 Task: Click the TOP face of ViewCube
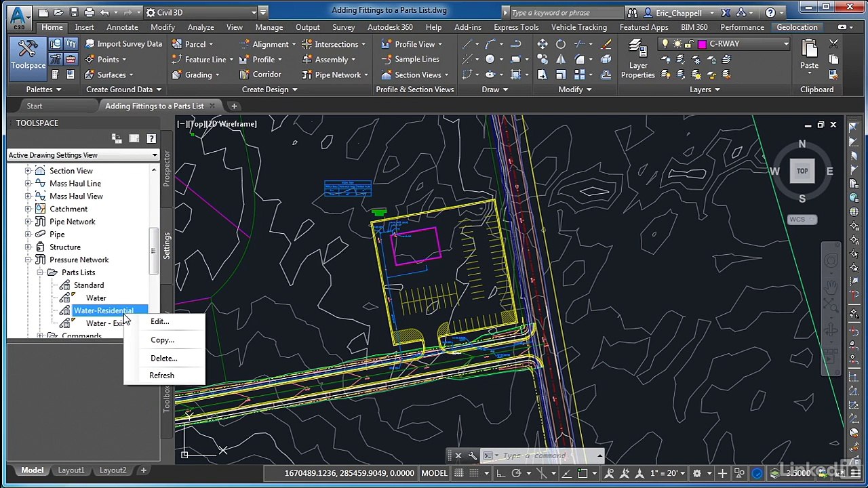(802, 171)
